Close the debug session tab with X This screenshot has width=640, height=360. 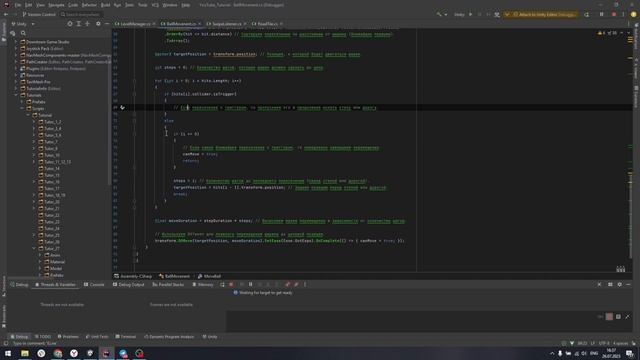click(x=599, y=284)
